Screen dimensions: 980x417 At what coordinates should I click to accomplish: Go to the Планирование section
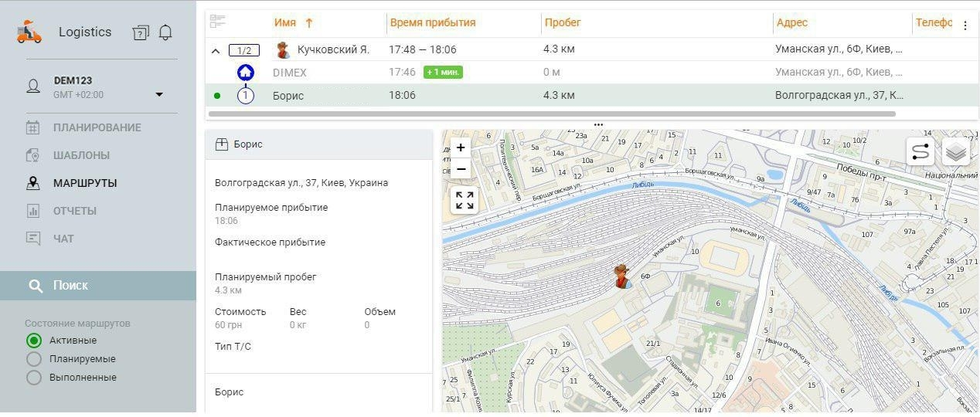tap(97, 127)
